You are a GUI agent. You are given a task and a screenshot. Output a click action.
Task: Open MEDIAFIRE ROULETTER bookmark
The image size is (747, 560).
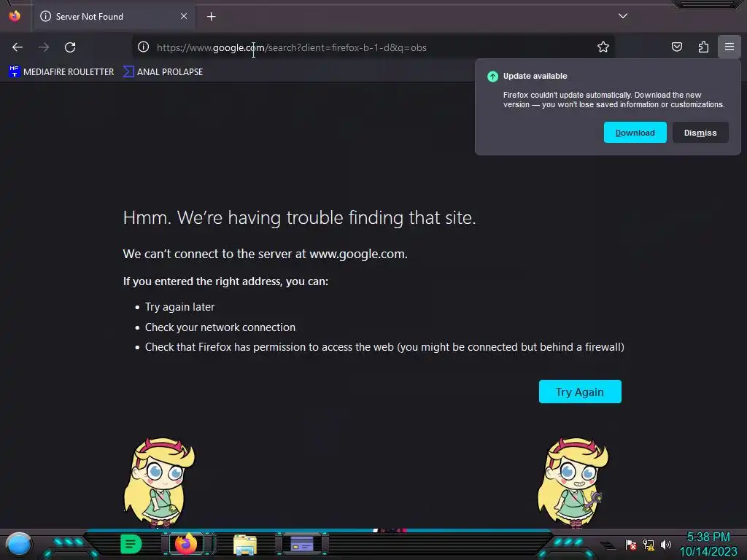tap(61, 72)
